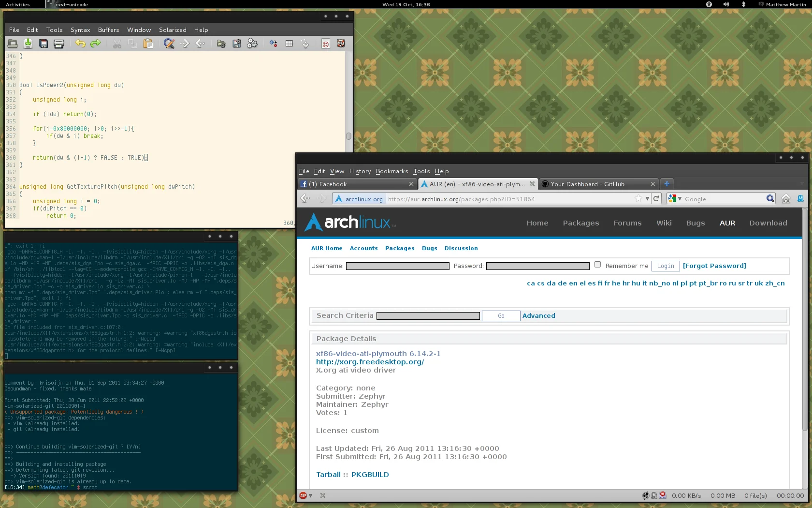Open the PKGBUILD link
Image resolution: width=812 pixels, height=508 pixels.
coord(370,475)
